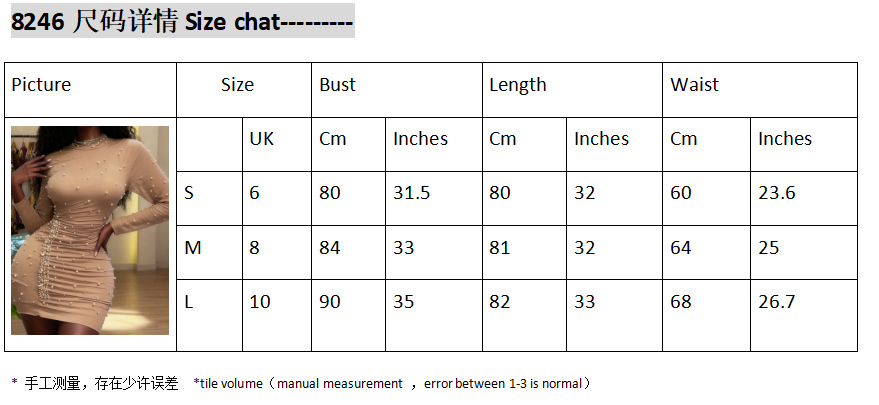This screenshot has width=879, height=405.
Task: Click the Length column header
Action: 517,85
